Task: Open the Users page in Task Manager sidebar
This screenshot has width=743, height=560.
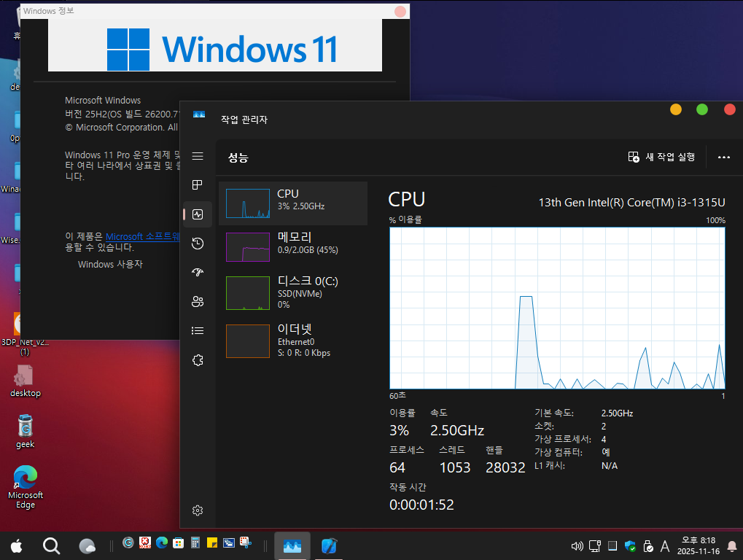Action: coord(198,301)
